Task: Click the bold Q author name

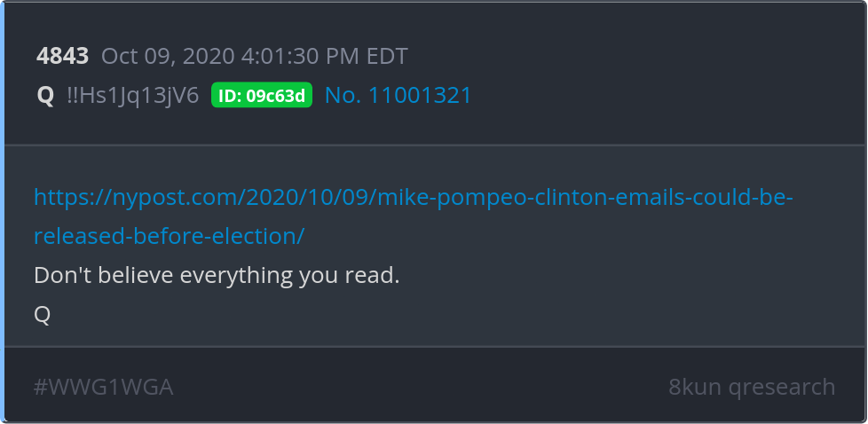Action: 45,96
